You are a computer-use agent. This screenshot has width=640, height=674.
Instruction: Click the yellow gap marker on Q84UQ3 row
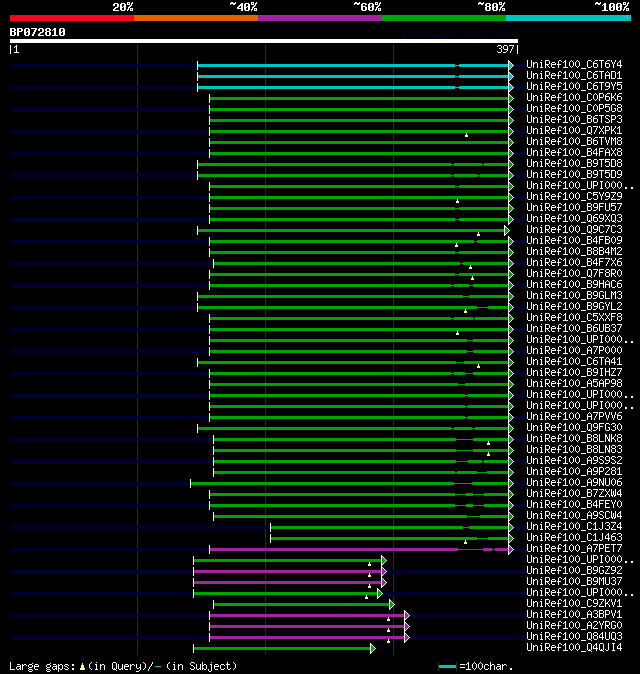[x=389, y=641]
